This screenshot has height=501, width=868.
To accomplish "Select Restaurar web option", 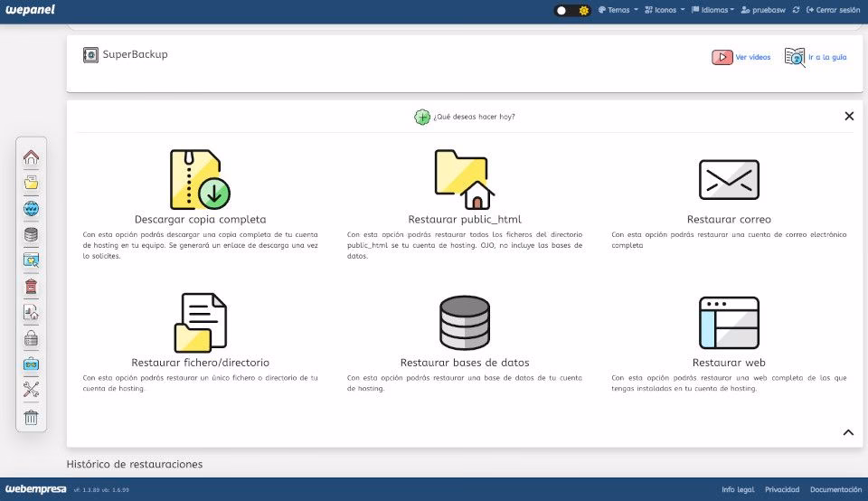I will 729,363.
